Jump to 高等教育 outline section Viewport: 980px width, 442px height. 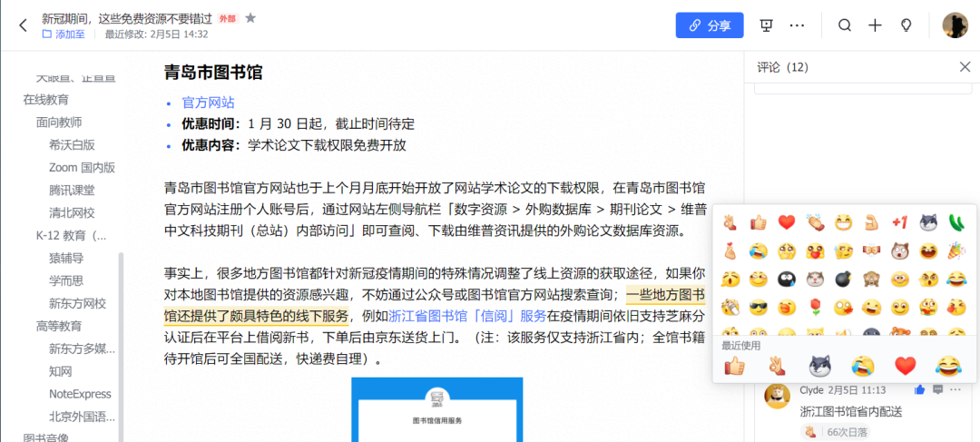tap(59, 326)
